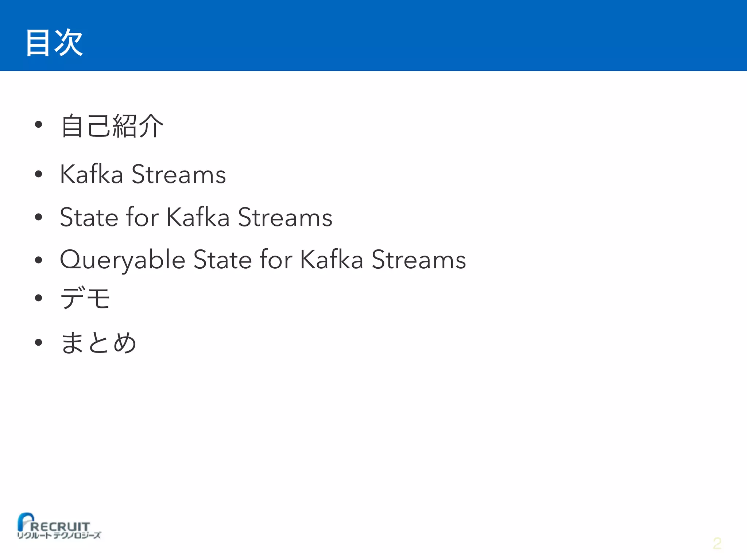Click the blue header banner
Image resolution: width=747 pixels, height=560 pixels.
point(373,35)
